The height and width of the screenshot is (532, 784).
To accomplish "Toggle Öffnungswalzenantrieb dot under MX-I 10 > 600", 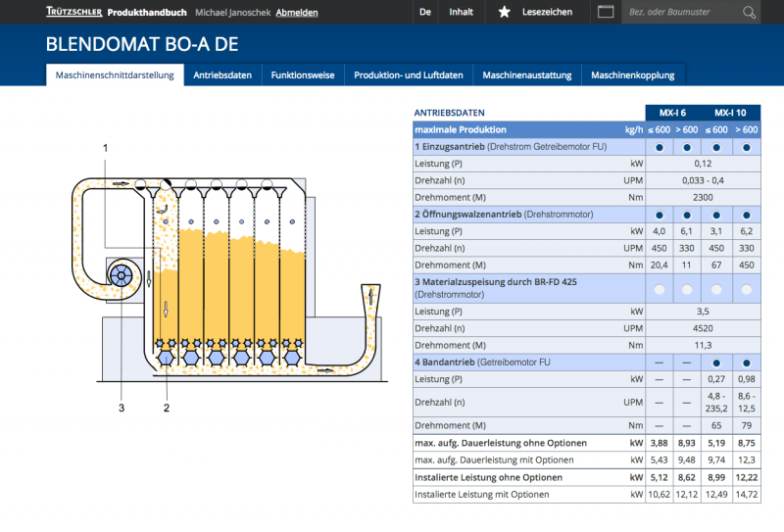I will click(x=747, y=215).
